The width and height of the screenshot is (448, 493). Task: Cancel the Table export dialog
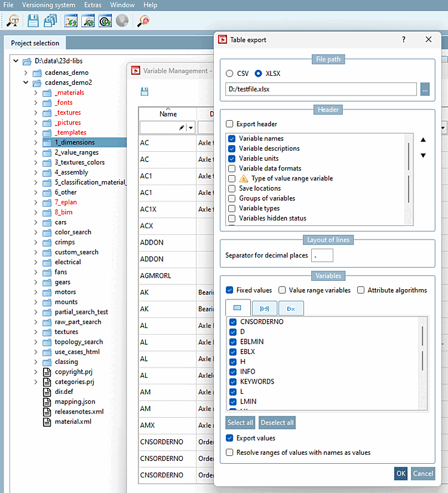point(423,473)
